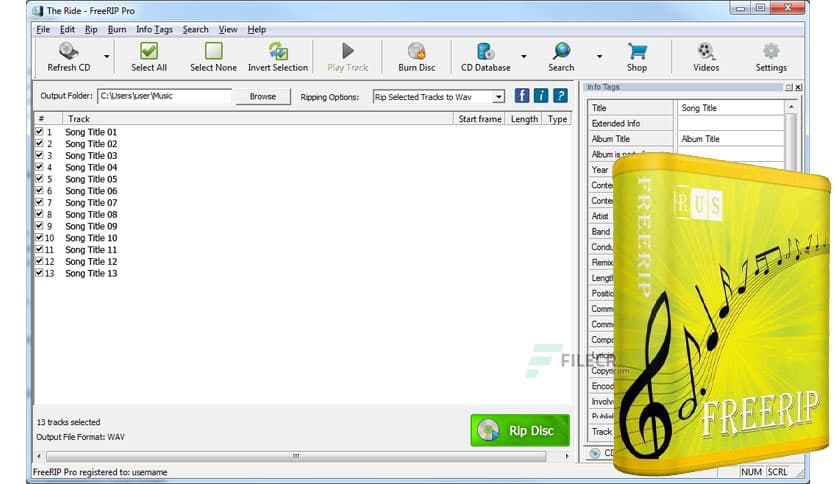
Task: Close the Info Tags panel
Action: tap(798, 87)
